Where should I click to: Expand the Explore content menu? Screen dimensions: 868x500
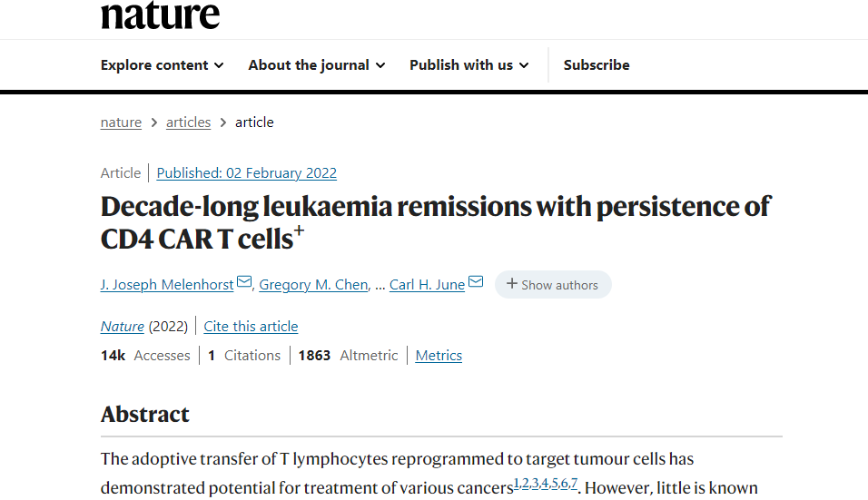[163, 65]
